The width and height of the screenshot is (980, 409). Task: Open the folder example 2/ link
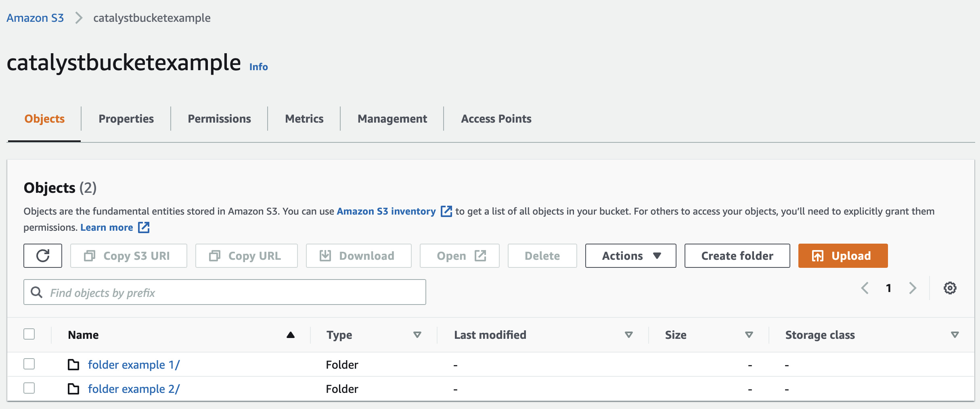pos(134,389)
